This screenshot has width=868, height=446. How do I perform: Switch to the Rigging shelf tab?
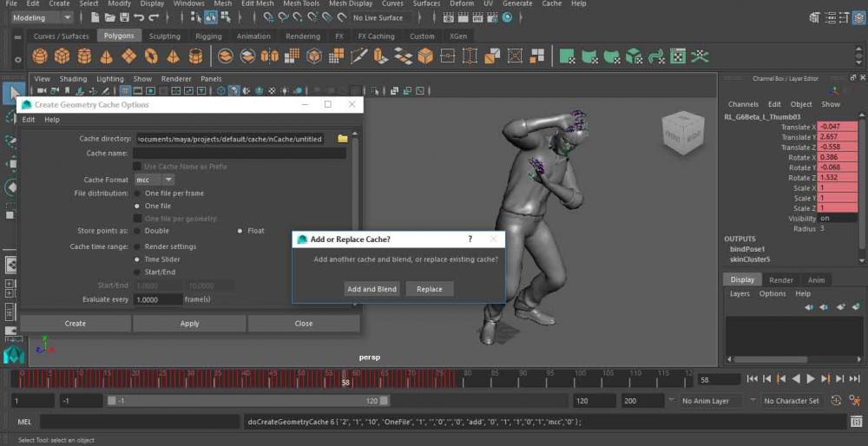coord(208,36)
